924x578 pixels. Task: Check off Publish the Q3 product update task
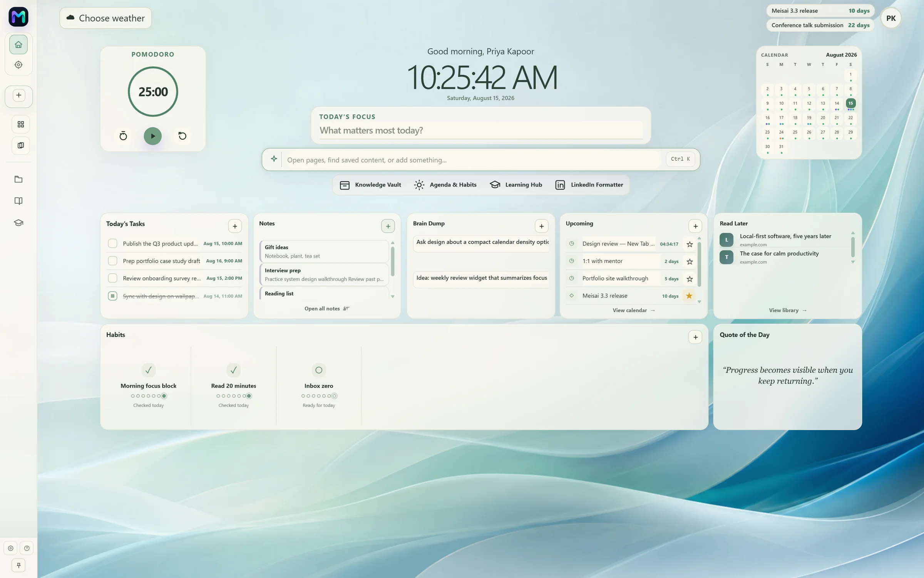click(x=112, y=243)
